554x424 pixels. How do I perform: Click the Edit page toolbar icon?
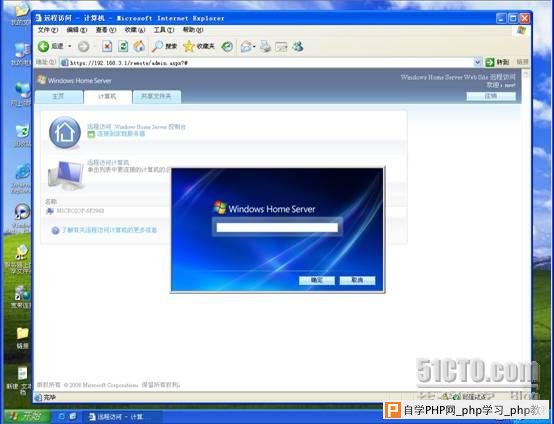pyautogui.click(x=281, y=47)
